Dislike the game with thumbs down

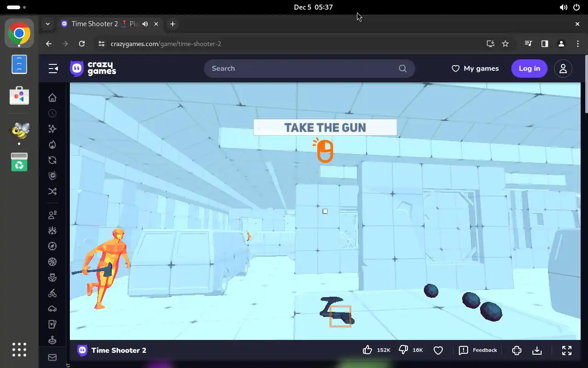click(403, 350)
